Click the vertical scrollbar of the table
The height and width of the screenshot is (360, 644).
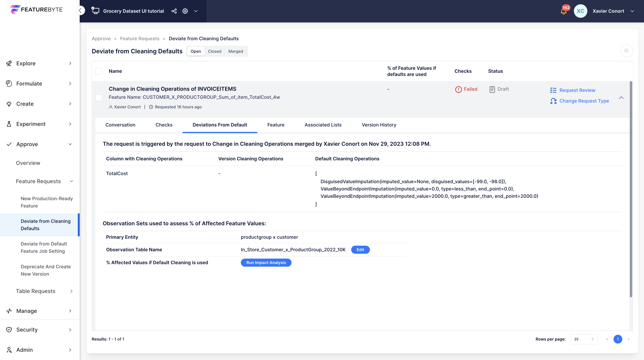click(631, 189)
